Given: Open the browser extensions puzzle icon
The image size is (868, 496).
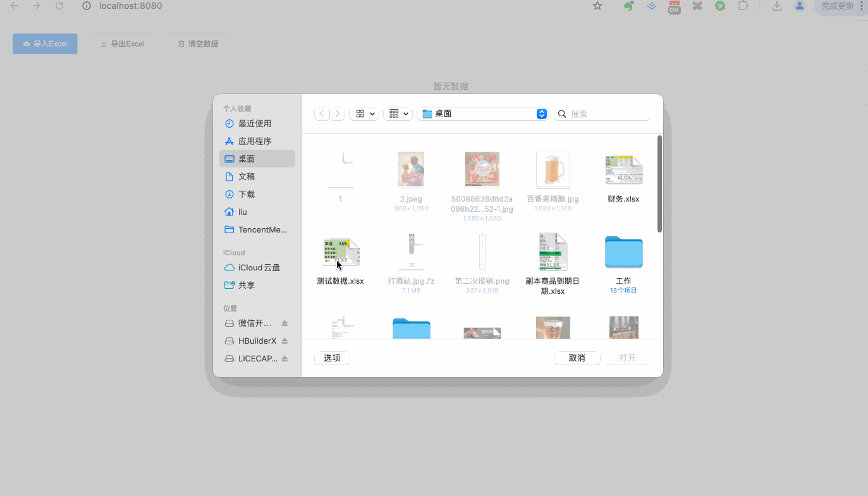Looking at the screenshot, I should (743, 6).
